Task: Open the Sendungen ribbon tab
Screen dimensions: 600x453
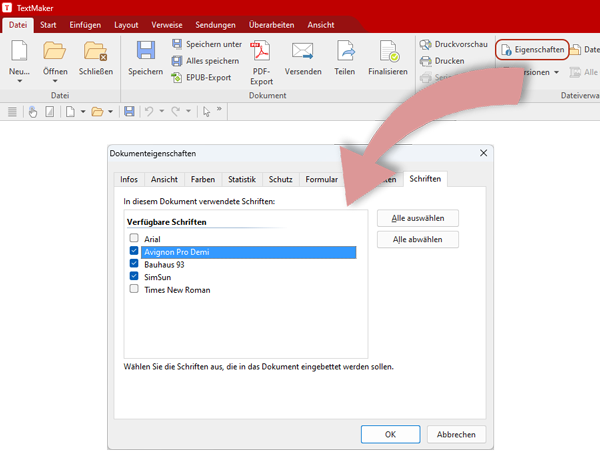Action: coord(215,25)
